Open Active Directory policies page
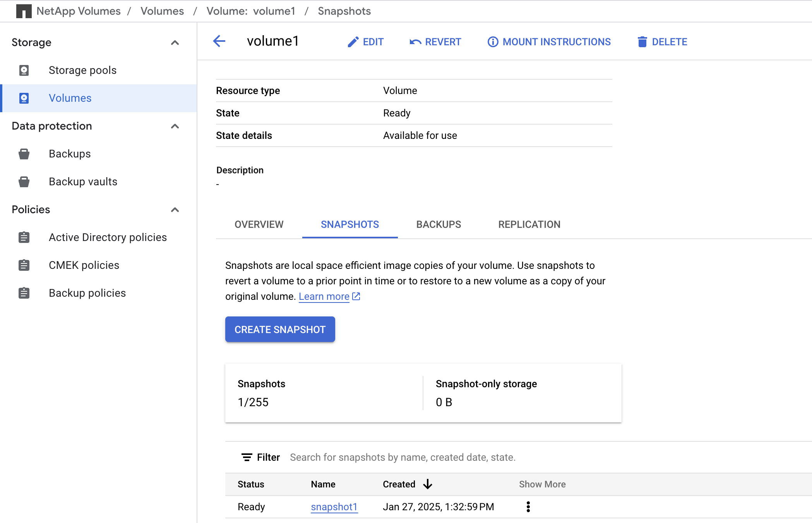The width and height of the screenshot is (812, 523). tap(108, 237)
